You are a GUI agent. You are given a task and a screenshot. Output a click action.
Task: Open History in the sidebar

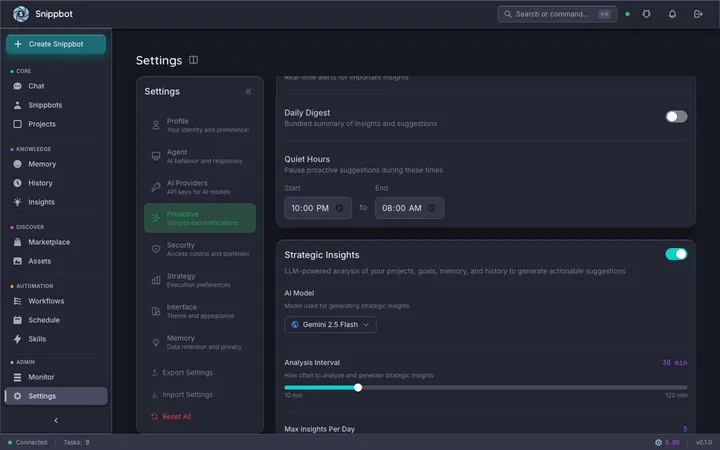(x=56, y=183)
